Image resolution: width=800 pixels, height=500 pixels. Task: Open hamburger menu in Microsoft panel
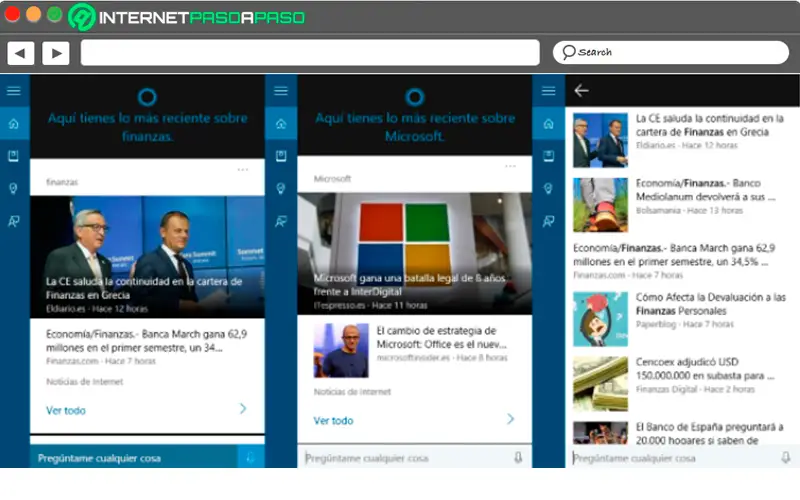tap(281, 91)
